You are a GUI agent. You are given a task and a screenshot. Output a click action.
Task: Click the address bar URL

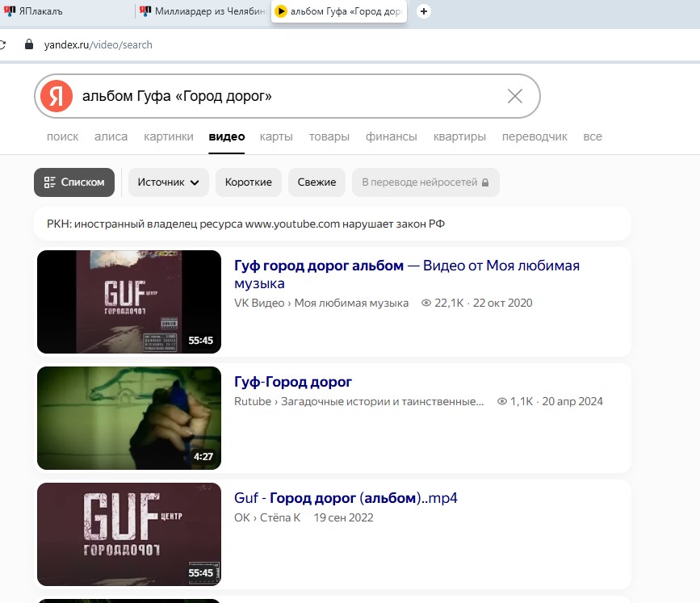pos(99,44)
